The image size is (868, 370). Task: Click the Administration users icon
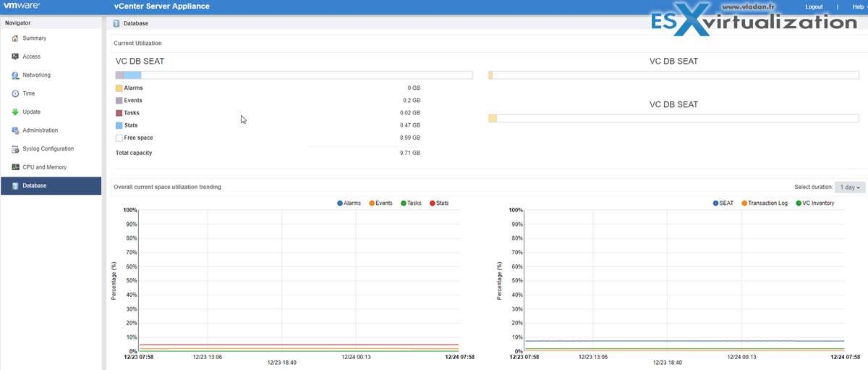point(15,130)
